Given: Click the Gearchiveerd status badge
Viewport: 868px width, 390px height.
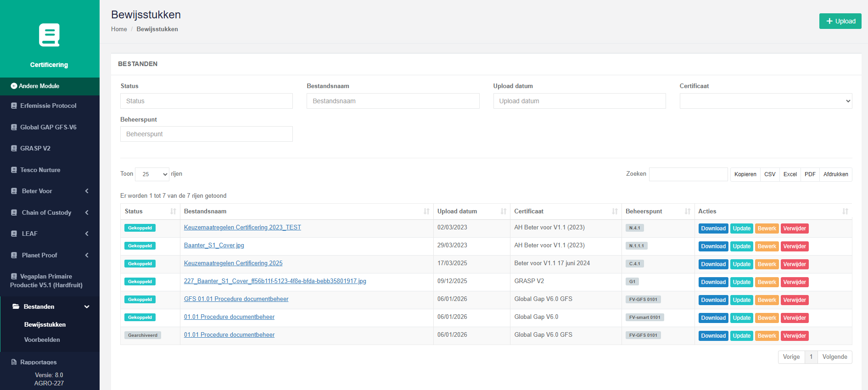Looking at the screenshot, I should 143,335.
